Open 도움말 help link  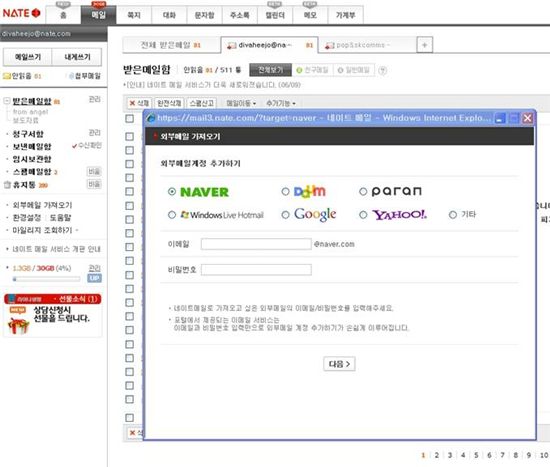coord(60,218)
